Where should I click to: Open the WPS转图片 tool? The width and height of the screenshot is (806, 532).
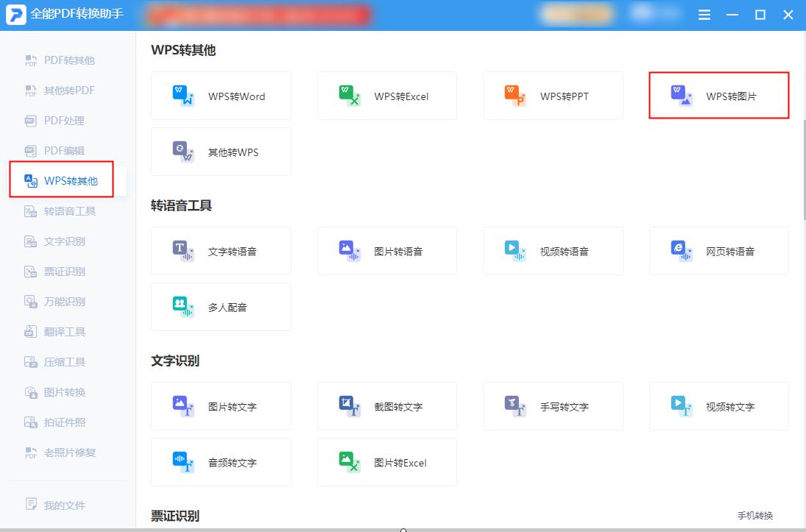click(718, 95)
